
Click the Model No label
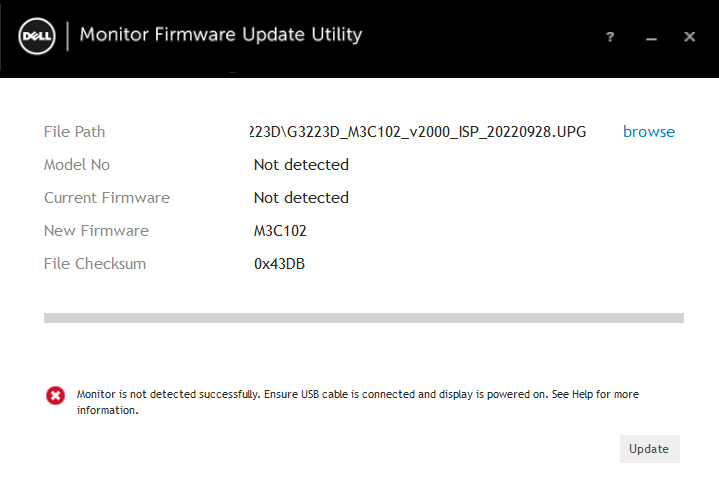(x=77, y=165)
